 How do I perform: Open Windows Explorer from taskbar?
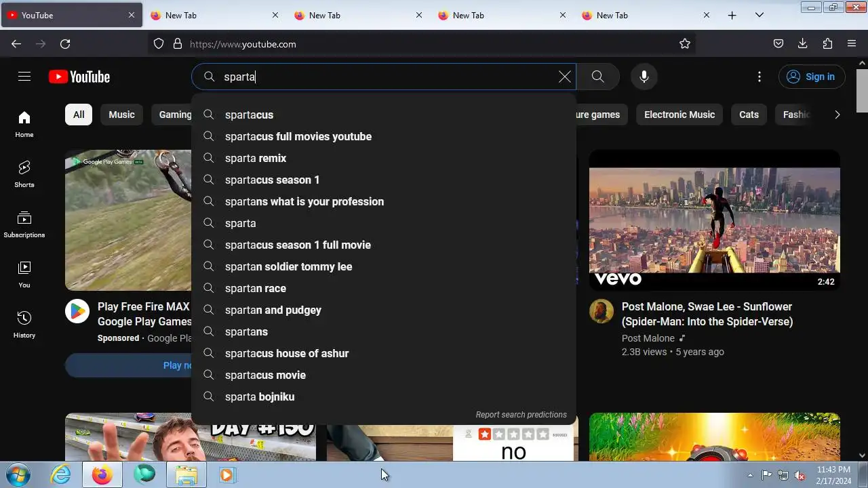(186, 474)
